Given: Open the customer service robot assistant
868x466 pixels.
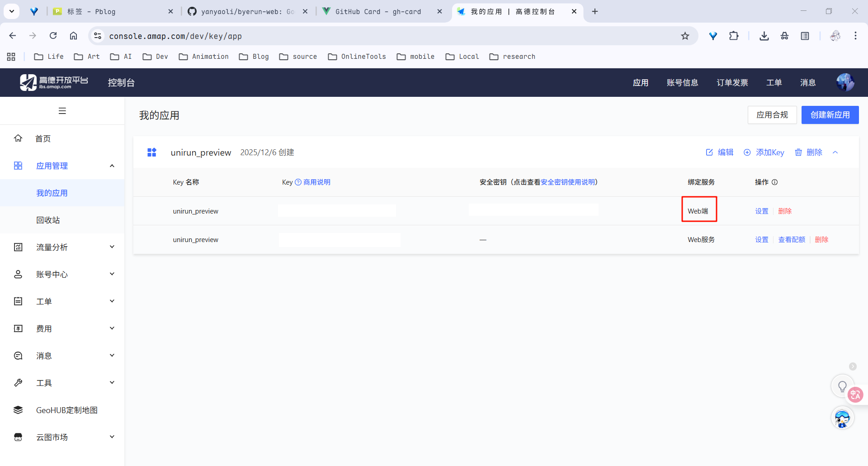Looking at the screenshot, I should 842,418.
